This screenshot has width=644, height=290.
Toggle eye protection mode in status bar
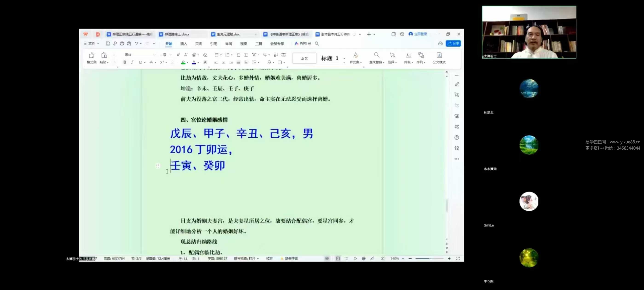(x=327, y=258)
